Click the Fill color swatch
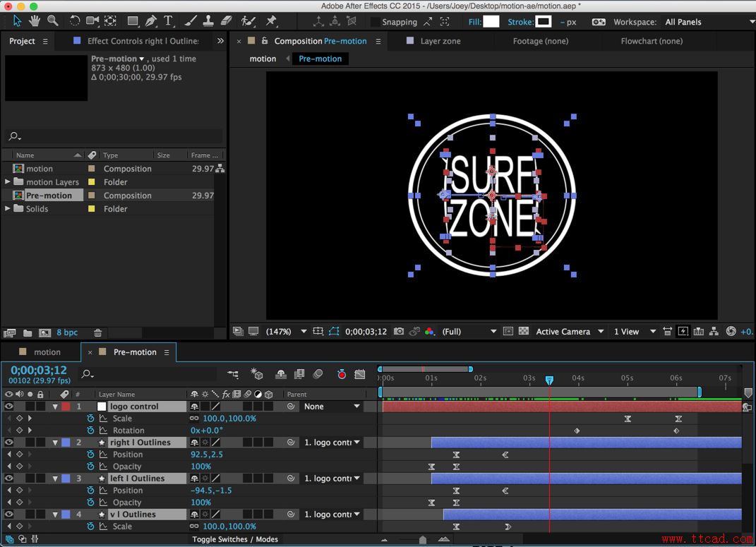 [491, 22]
